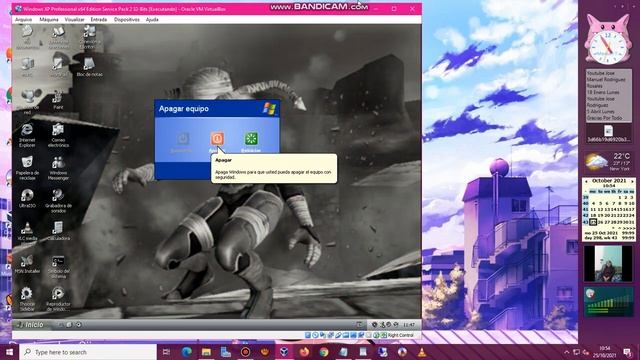Click the greyed Suspender button in dialog
Screen dimensions: 640x360
click(182, 139)
